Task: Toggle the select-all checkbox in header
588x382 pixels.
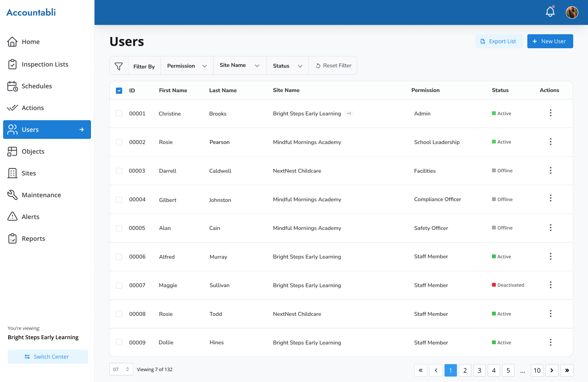Action: coord(119,91)
